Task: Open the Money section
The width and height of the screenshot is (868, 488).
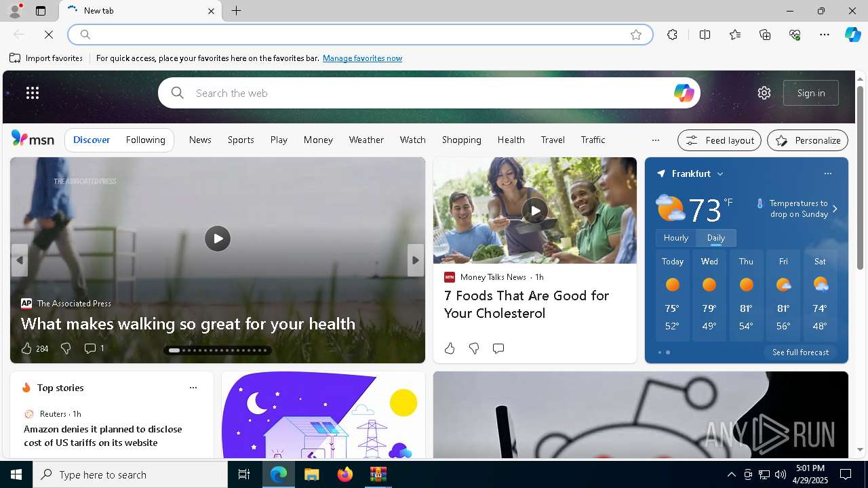Action: 318,140
